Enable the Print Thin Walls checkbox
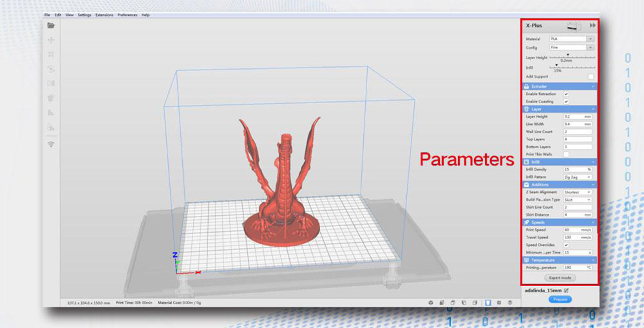The height and width of the screenshot is (328, 644). [566, 154]
